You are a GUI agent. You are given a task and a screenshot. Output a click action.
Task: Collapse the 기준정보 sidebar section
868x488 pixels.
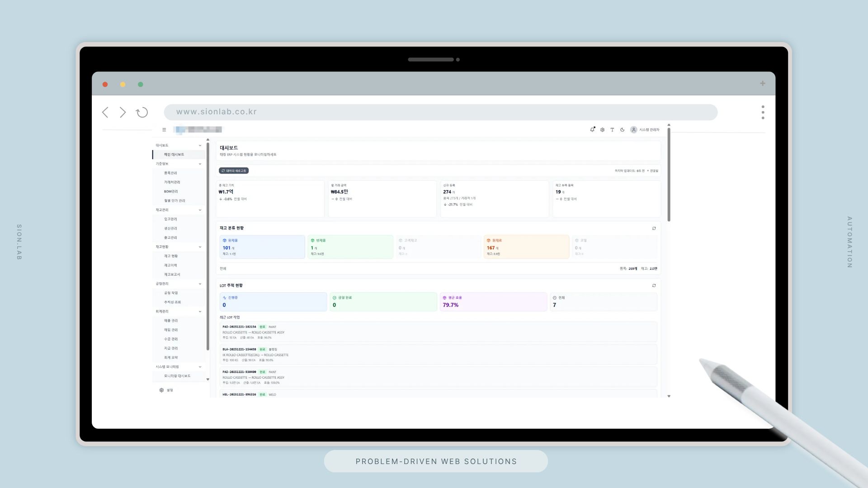(200, 164)
